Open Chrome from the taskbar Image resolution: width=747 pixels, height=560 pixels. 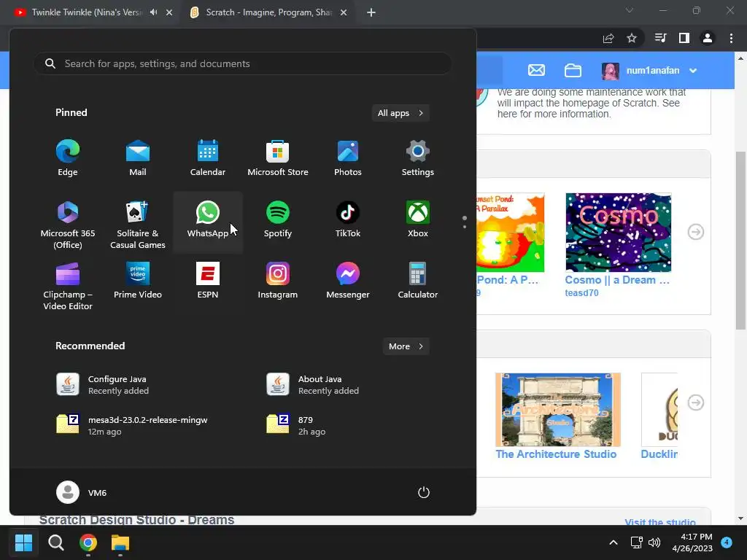pyautogui.click(x=88, y=542)
